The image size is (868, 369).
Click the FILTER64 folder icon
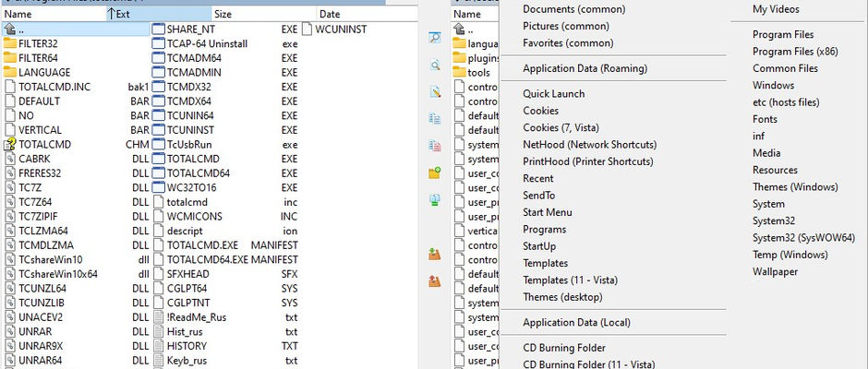point(9,58)
